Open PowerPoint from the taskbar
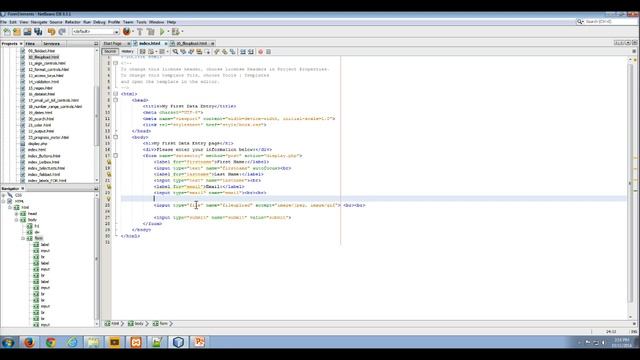The width and height of the screenshot is (640, 360). tap(199, 342)
